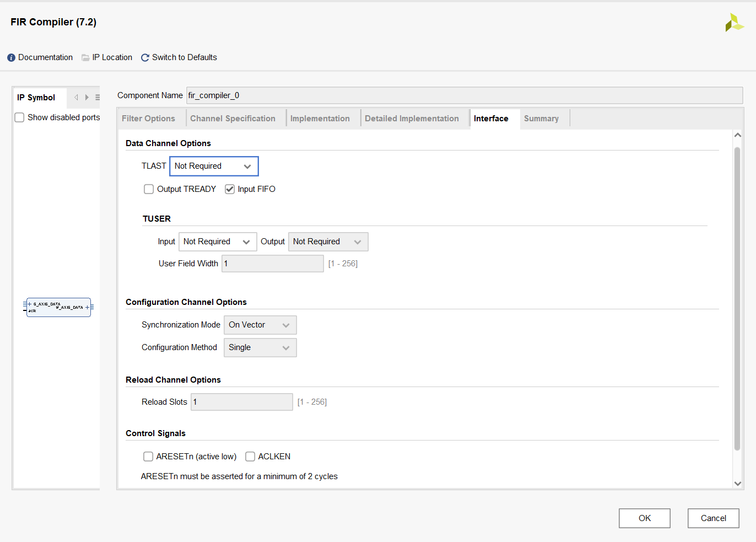Go to previous IP Symbol panel tab arrow

click(x=77, y=98)
